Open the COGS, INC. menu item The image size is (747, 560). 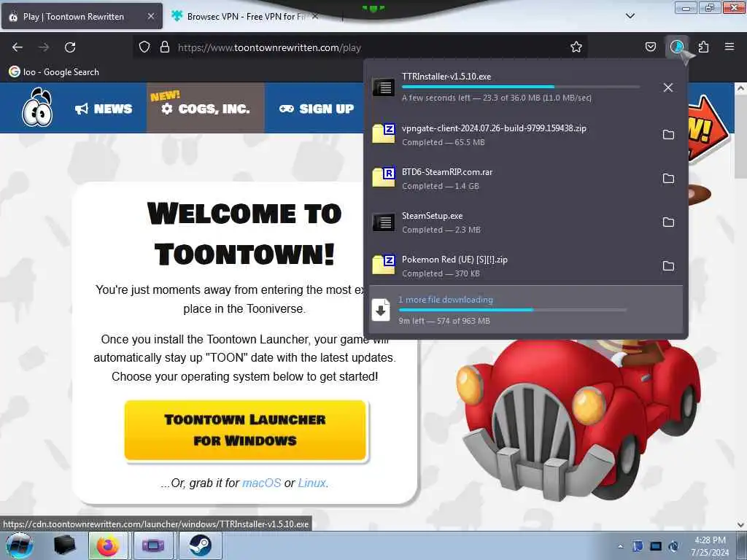[x=205, y=109]
